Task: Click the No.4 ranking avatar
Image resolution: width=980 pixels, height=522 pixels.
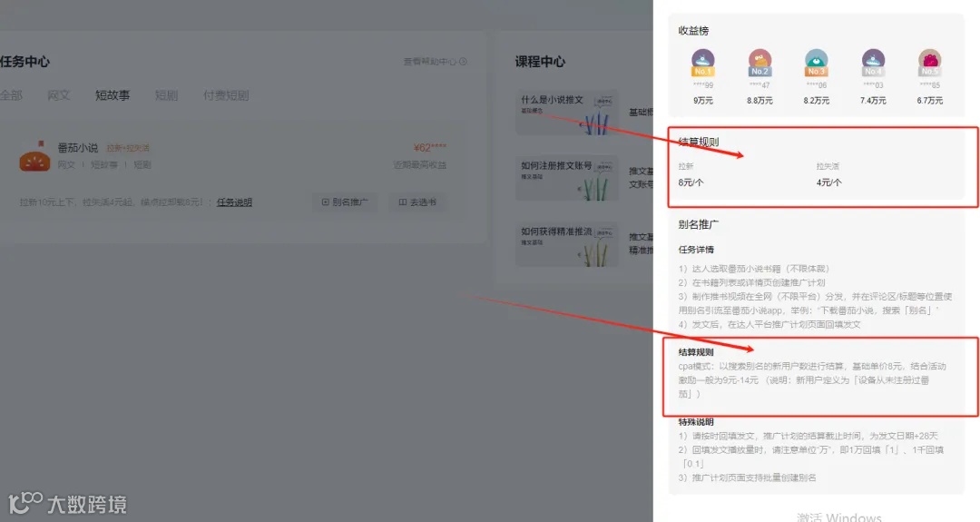Action: (x=873, y=63)
